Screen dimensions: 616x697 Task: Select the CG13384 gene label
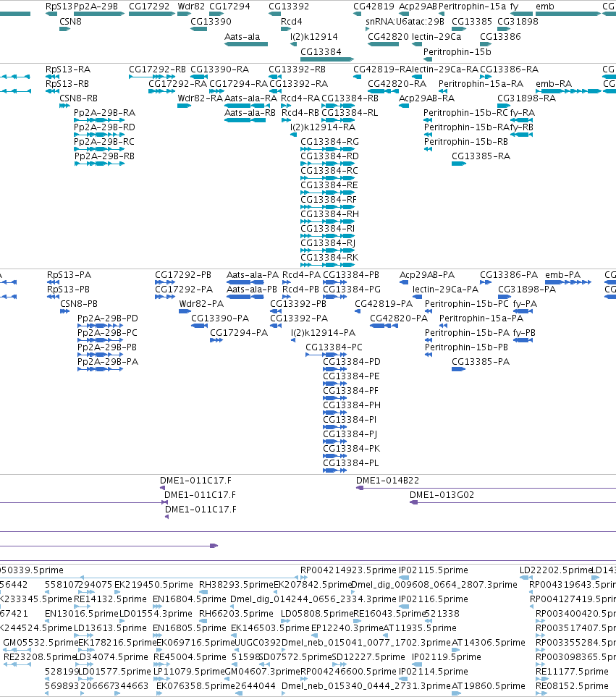coord(321,51)
